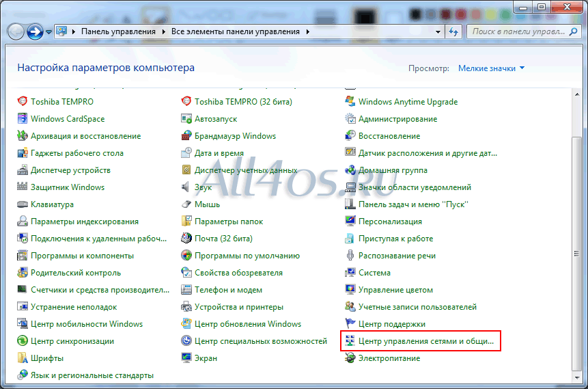Open the Центр специальных возможностей link
The image size is (588, 389).
[261, 341]
